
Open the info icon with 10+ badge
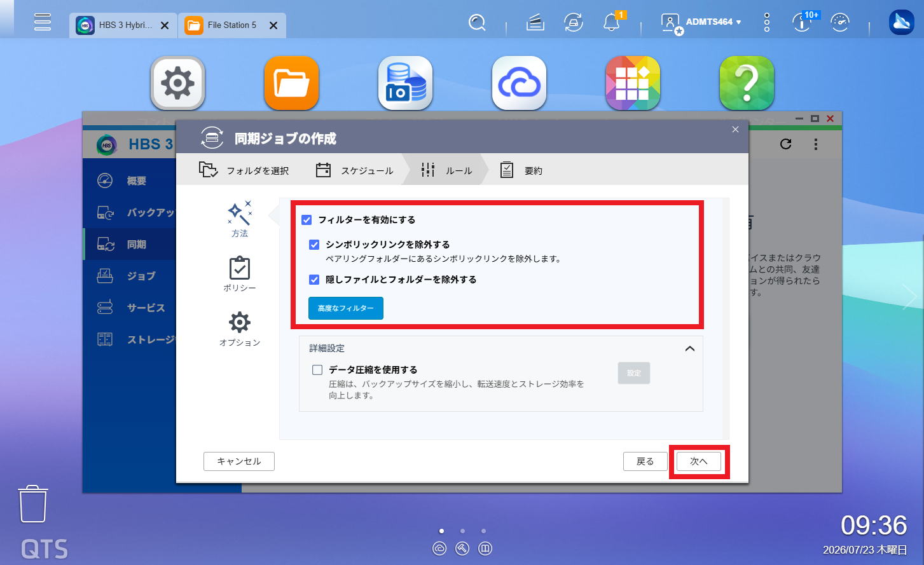pyautogui.click(x=803, y=23)
